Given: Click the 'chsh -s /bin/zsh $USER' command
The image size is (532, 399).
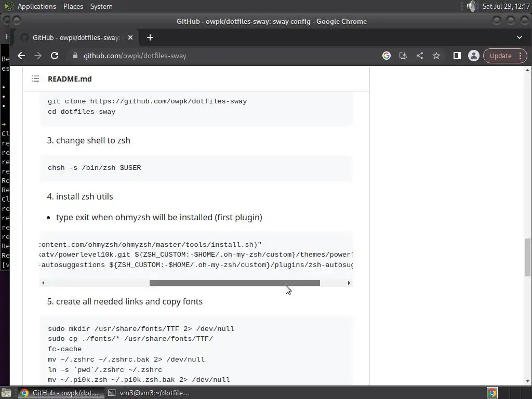Looking at the screenshot, I should [x=95, y=168].
